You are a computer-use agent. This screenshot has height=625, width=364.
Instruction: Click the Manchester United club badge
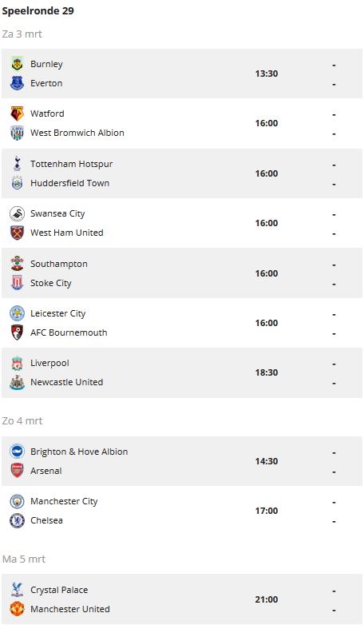point(17,609)
